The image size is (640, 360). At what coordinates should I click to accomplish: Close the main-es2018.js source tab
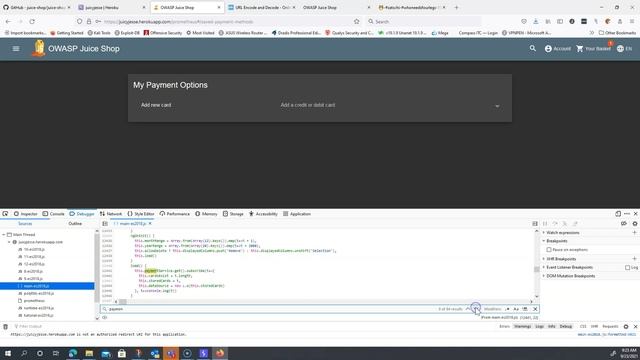[150, 224]
